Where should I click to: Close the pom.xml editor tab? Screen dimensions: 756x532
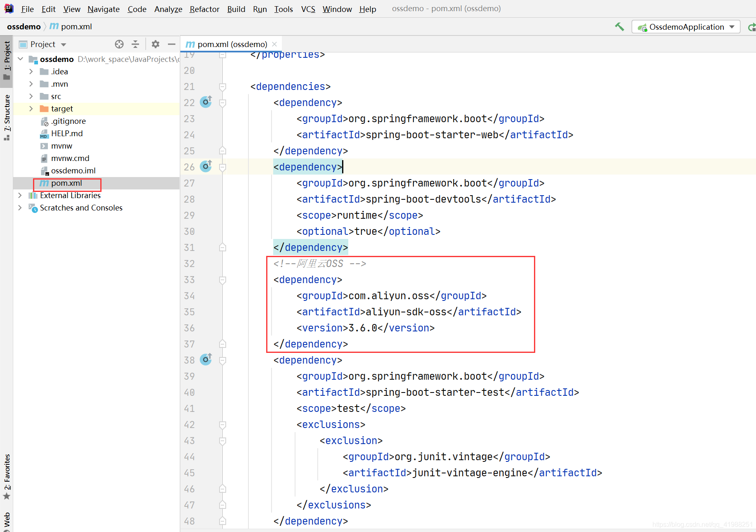[x=274, y=44]
